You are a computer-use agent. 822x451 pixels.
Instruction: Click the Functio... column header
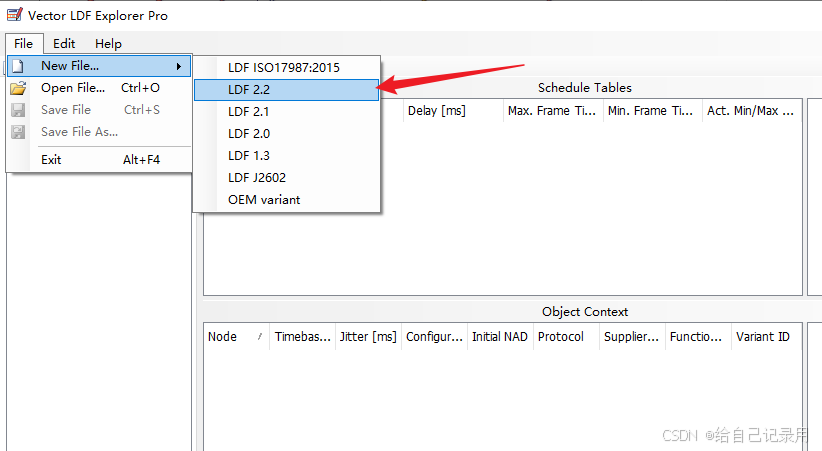(699, 337)
